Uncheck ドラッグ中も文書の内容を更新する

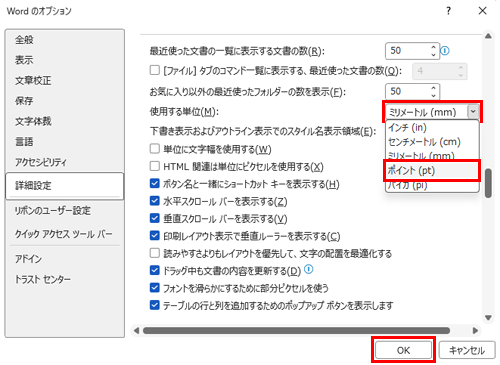[155, 270]
